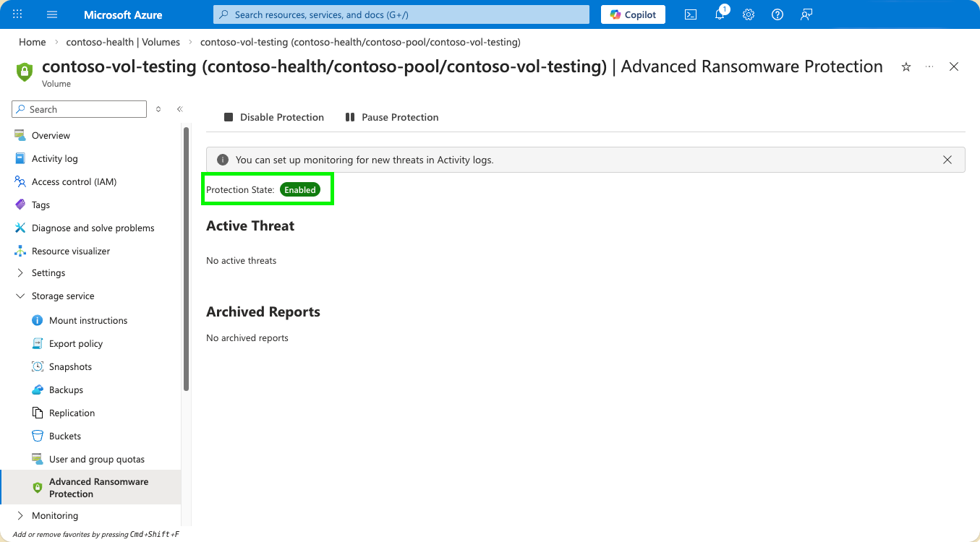The image size is (980, 542).
Task: Click the feedback person icon
Action: tap(806, 14)
